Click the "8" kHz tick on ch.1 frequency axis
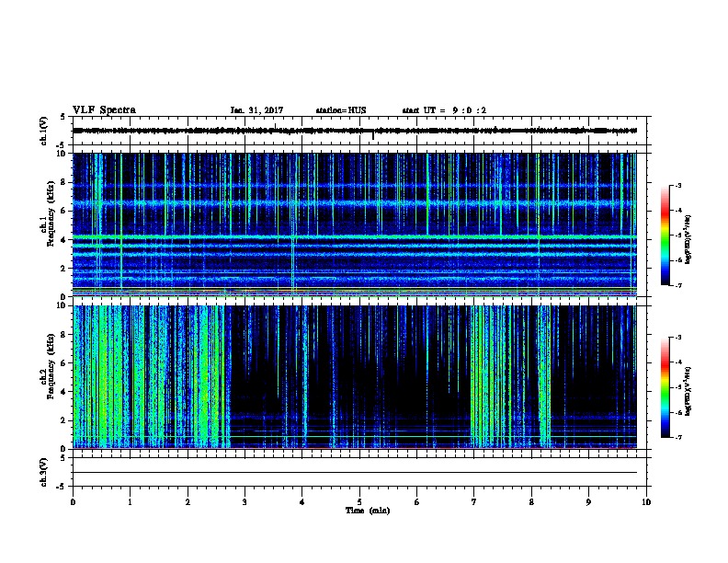728x563 pixels. click(x=63, y=182)
